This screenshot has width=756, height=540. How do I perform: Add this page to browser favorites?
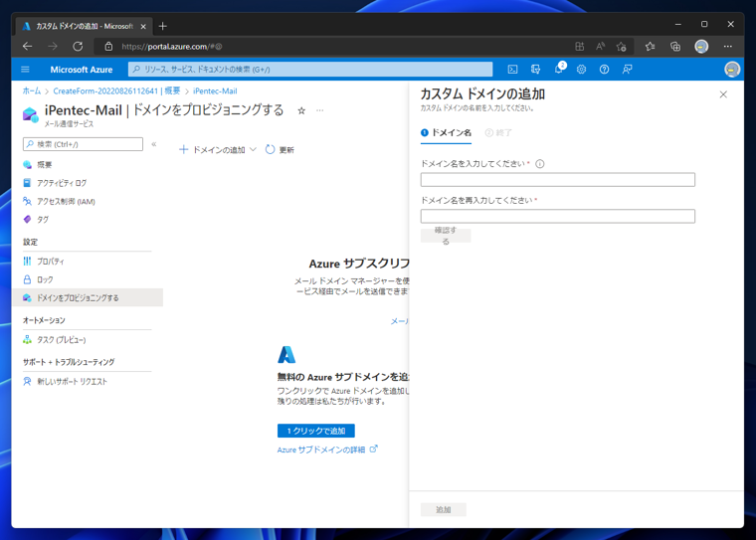pos(621,47)
